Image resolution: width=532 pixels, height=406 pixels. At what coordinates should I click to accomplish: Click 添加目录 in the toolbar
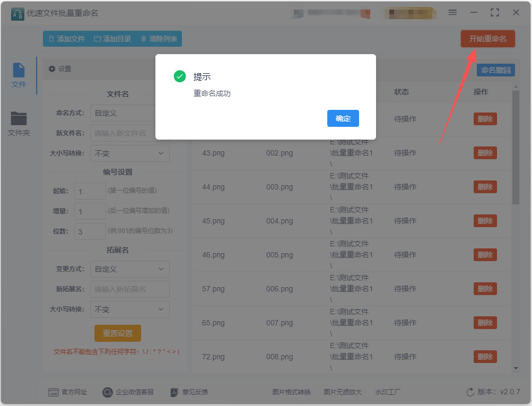112,39
